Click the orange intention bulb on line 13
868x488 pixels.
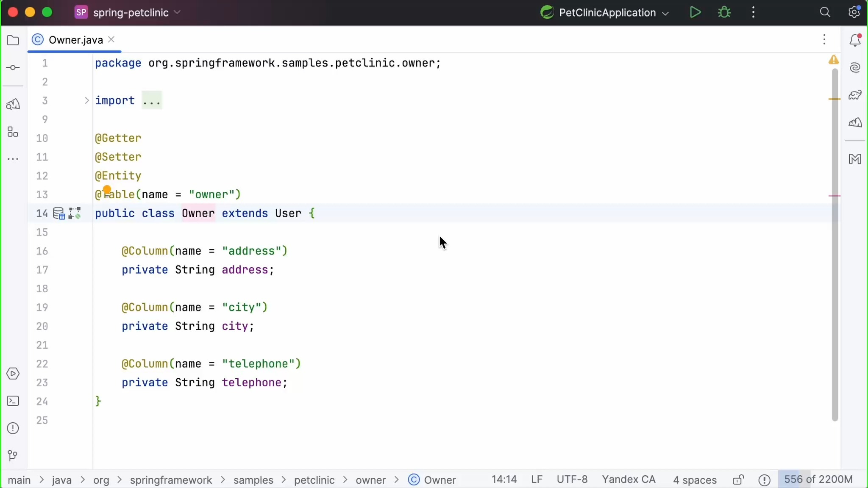(x=107, y=189)
